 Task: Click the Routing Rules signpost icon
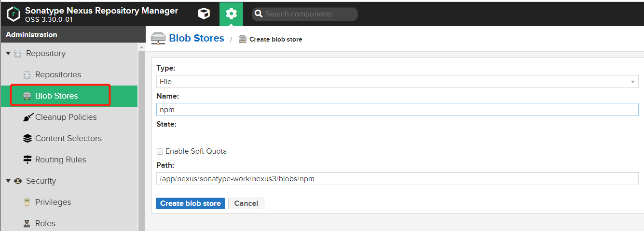(x=27, y=159)
